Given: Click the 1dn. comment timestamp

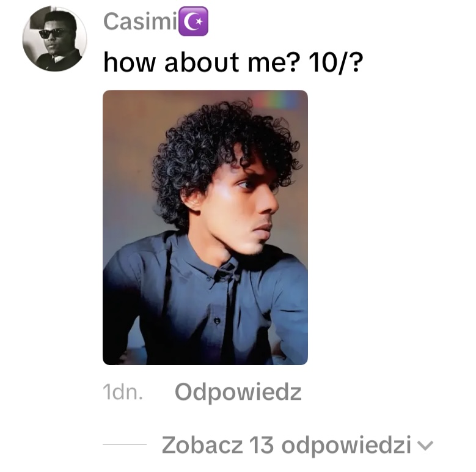Looking at the screenshot, I should [x=123, y=392].
